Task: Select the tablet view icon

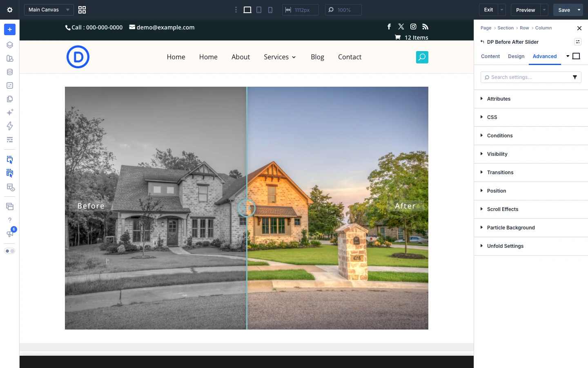Action: pyautogui.click(x=259, y=10)
